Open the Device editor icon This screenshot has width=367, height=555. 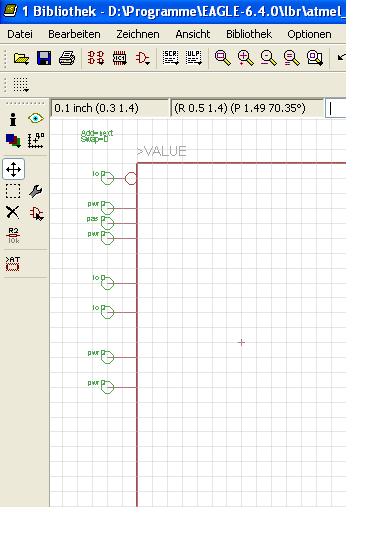pos(96,58)
